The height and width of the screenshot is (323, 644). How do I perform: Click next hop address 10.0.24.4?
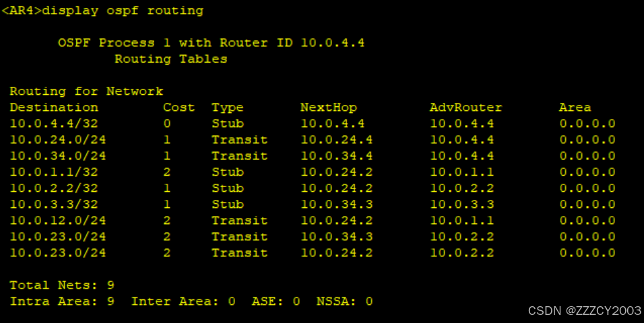pyautogui.click(x=336, y=140)
